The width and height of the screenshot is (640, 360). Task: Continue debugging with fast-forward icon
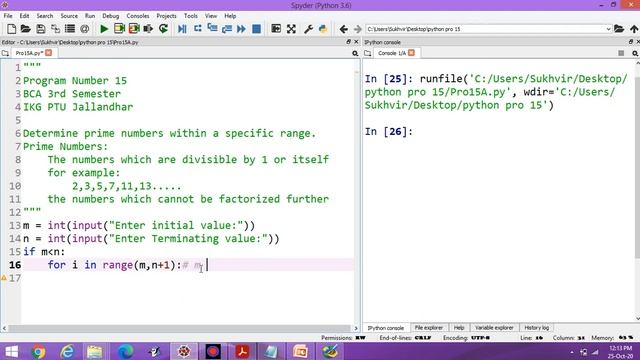(241, 29)
